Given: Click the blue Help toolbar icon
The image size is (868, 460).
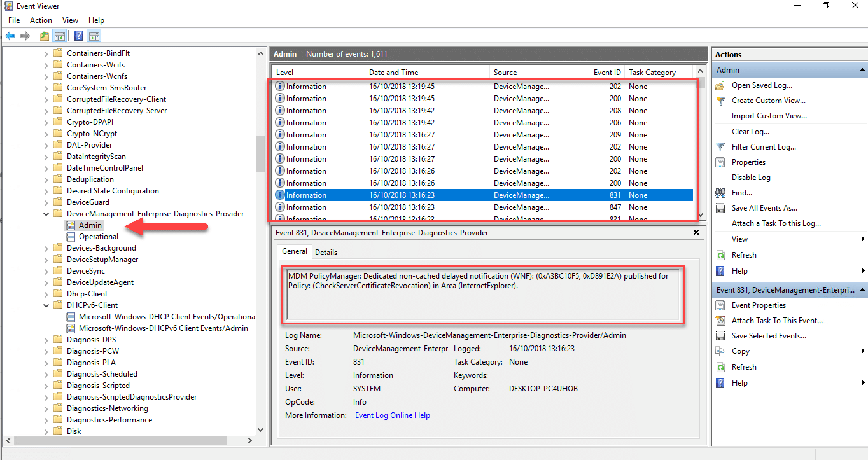Looking at the screenshot, I should click(x=79, y=36).
